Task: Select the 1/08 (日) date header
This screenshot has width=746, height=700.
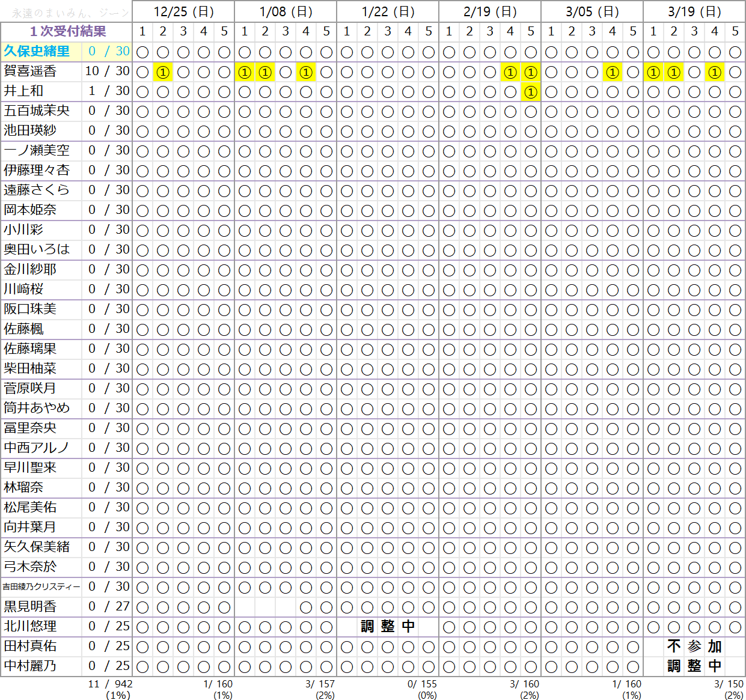Action: pyautogui.click(x=286, y=11)
